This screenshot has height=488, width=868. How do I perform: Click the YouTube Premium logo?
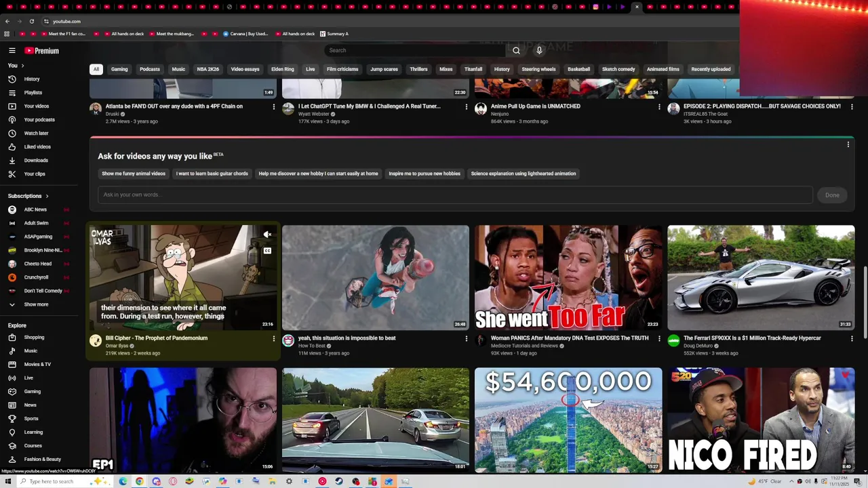42,51
